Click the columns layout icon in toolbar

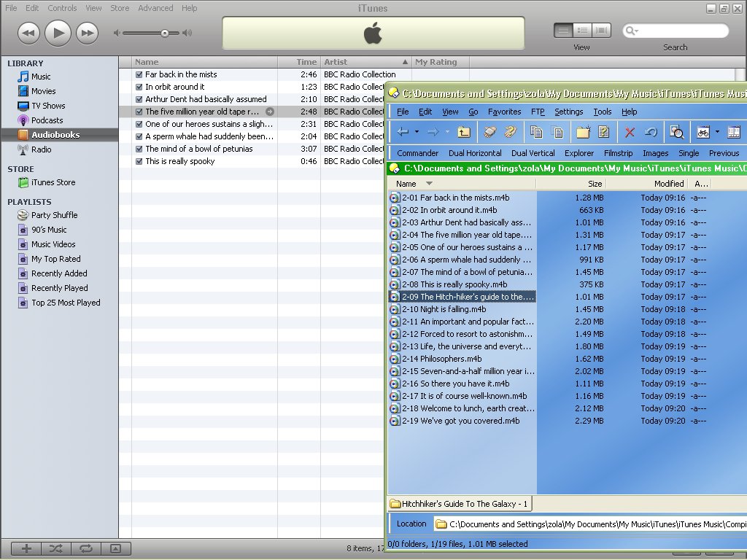[x=734, y=132]
